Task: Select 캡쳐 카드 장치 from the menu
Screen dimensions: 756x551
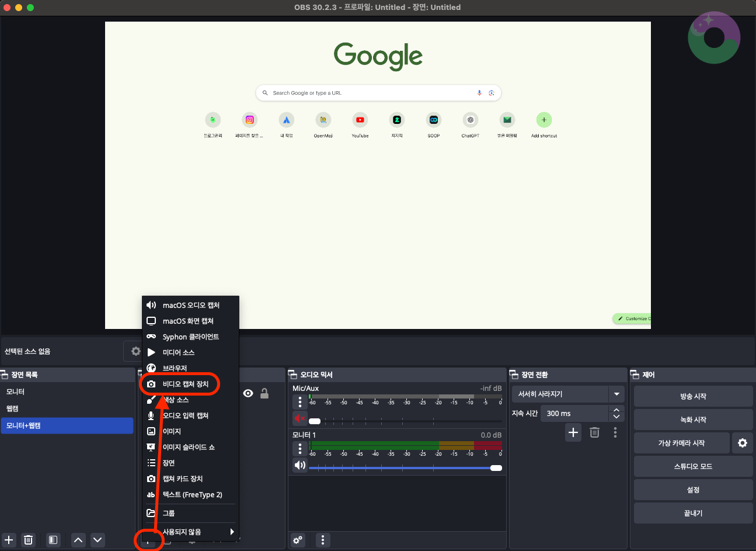Action: (x=190, y=479)
